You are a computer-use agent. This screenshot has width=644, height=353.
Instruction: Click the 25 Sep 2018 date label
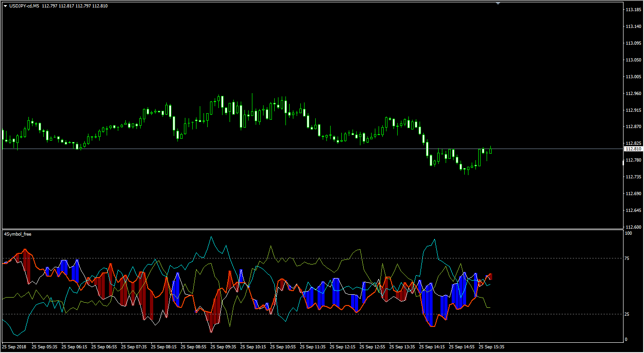pos(15,347)
